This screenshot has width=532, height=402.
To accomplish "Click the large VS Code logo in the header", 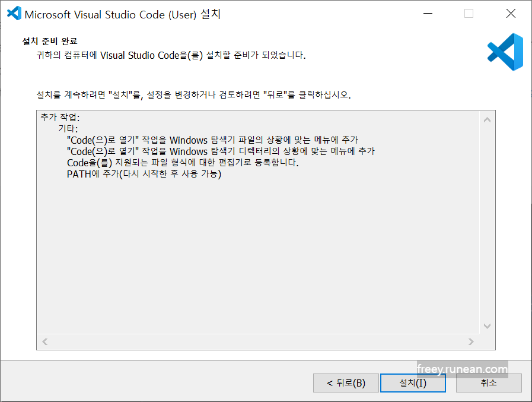I will click(x=505, y=52).
